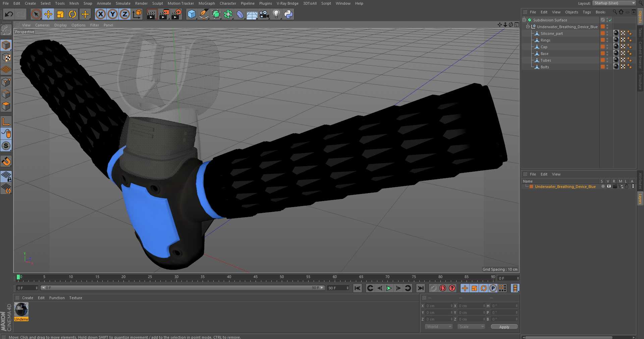Viewport: 644px width, 339px height.
Task: Open the Python script icon
Action: [288, 14]
